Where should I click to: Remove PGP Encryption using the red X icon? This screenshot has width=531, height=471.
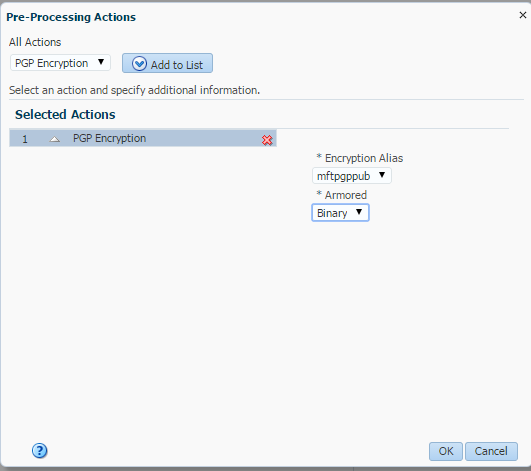tap(267, 140)
